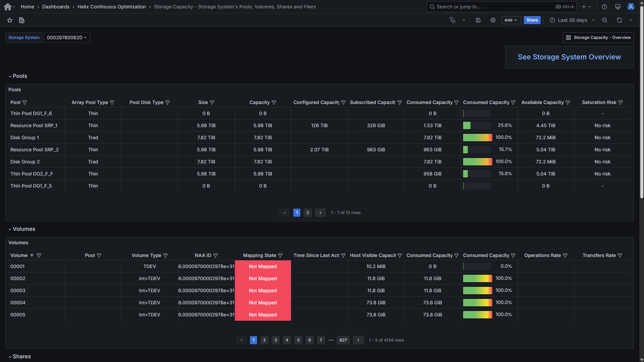The width and height of the screenshot is (644, 362).
Task: Filter the Saturation Risk column
Action: [621, 103]
